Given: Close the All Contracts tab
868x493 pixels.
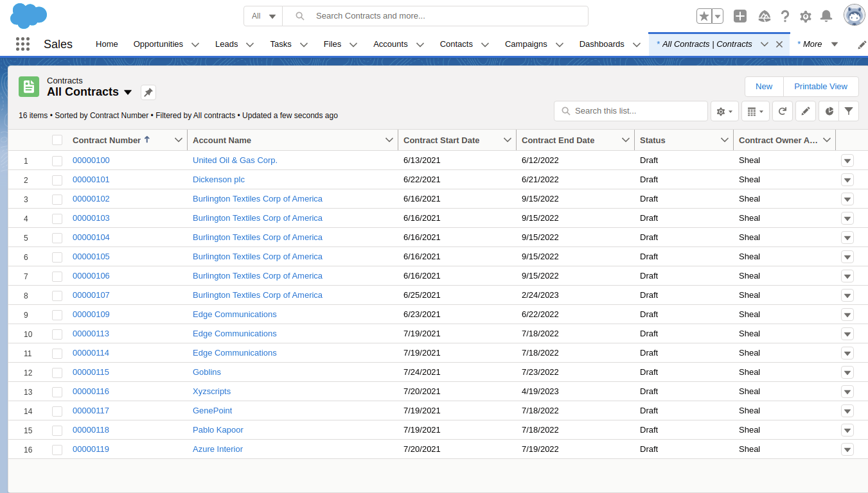Looking at the screenshot, I should point(779,44).
